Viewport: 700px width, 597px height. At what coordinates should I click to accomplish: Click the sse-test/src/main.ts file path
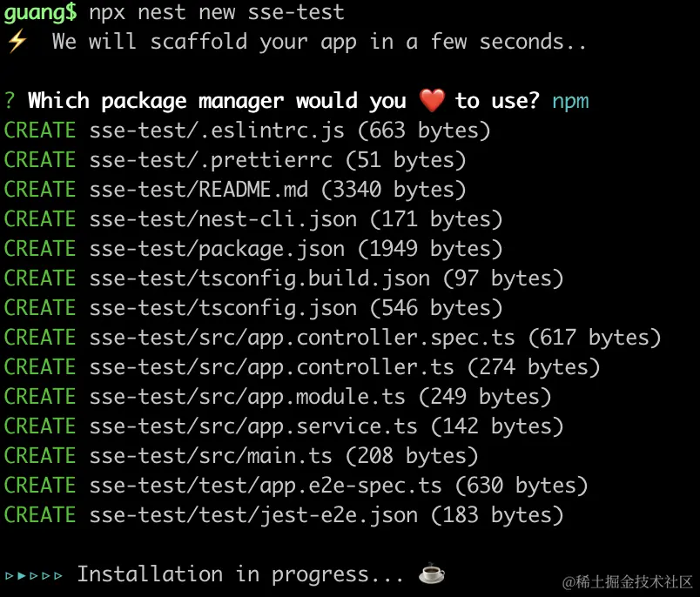tap(211, 456)
